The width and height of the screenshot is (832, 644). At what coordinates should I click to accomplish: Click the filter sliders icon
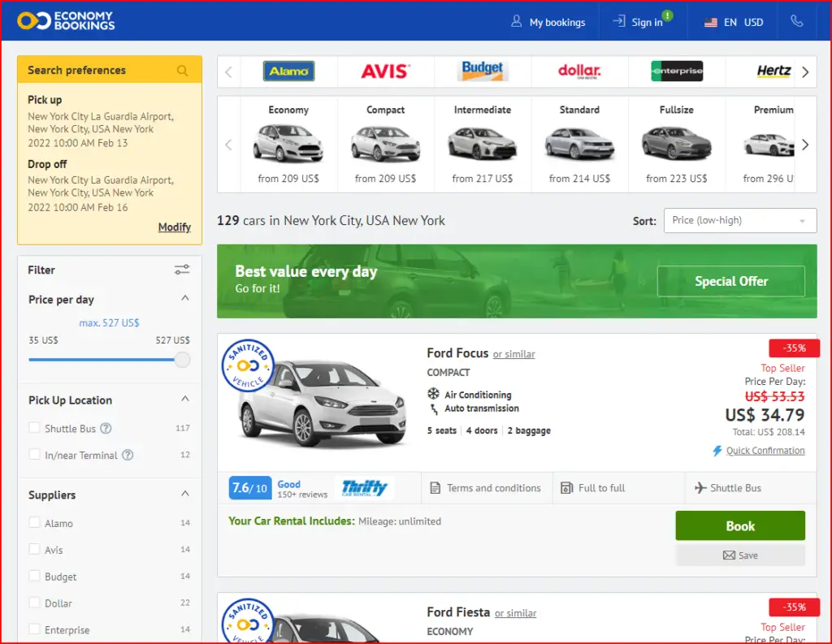182,270
